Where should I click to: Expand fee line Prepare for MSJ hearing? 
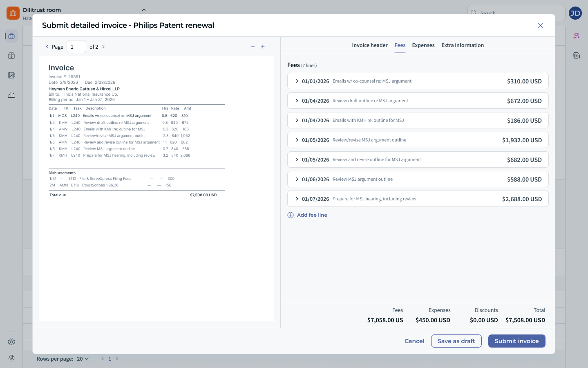click(297, 199)
